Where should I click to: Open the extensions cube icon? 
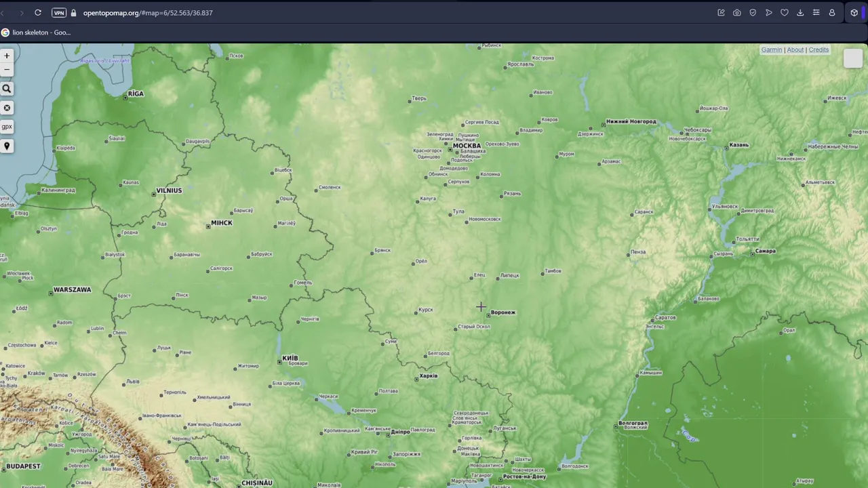click(854, 13)
